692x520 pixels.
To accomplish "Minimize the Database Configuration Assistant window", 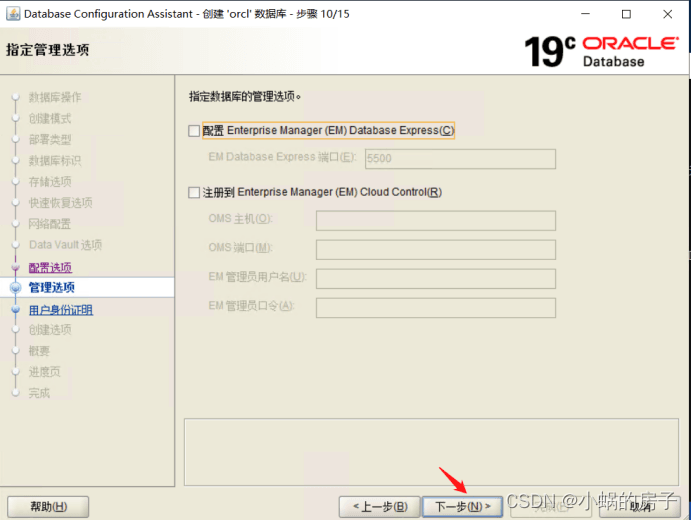I will pos(585,14).
